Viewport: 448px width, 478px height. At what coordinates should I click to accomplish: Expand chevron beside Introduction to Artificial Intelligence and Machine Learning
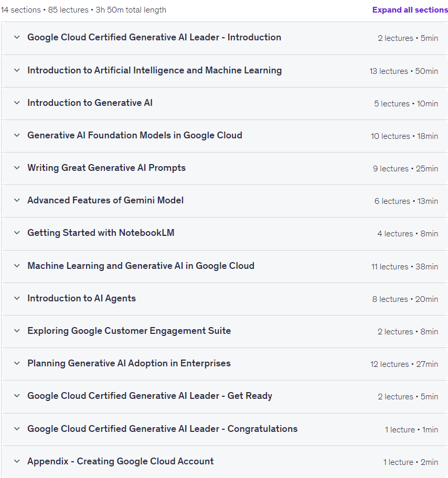pyautogui.click(x=17, y=70)
